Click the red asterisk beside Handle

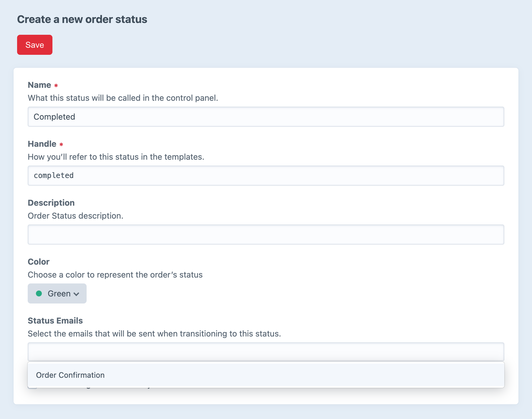pyautogui.click(x=61, y=144)
